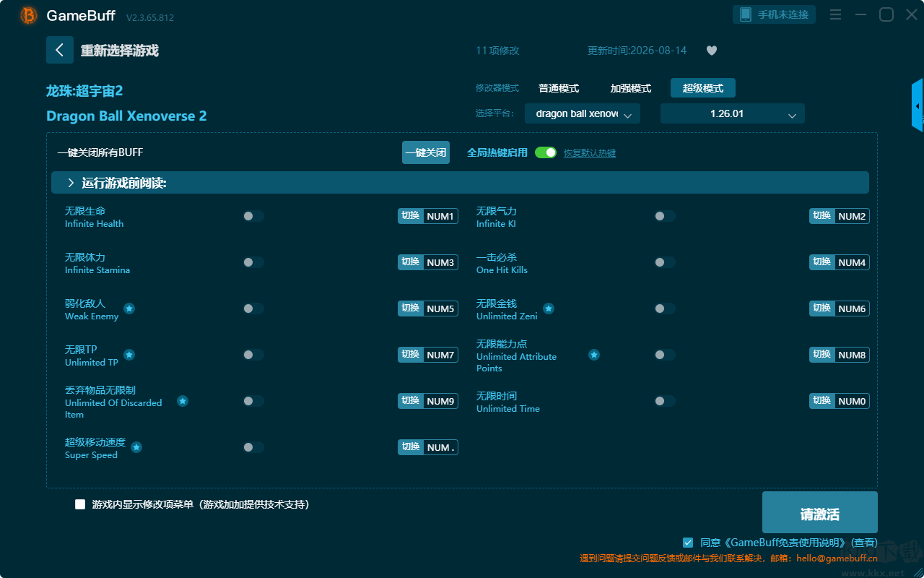Enable the Unlimited TP switch
Viewport: 924px width, 578px height.
coord(253,355)
